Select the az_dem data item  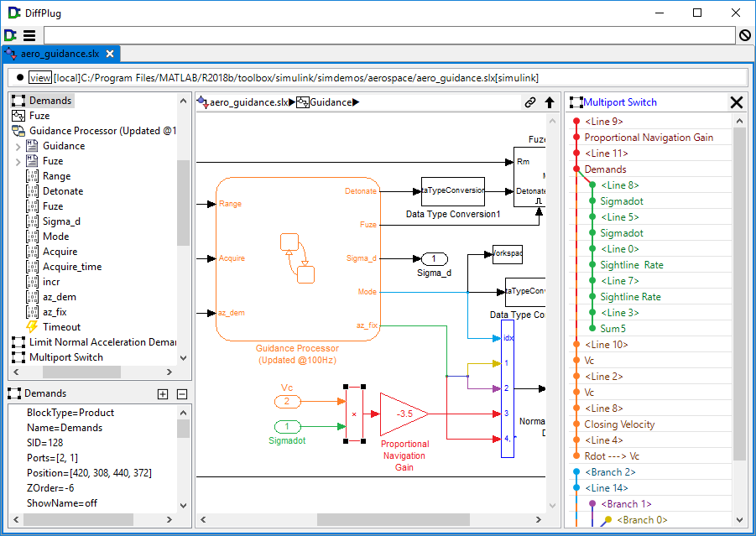click(x=60, y=297)
